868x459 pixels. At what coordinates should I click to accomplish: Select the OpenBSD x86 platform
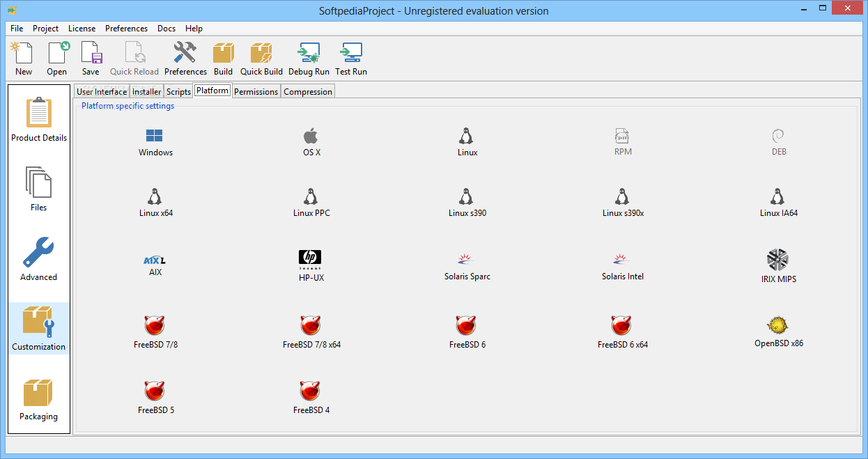pyautogui.click(x=779, y=332)
